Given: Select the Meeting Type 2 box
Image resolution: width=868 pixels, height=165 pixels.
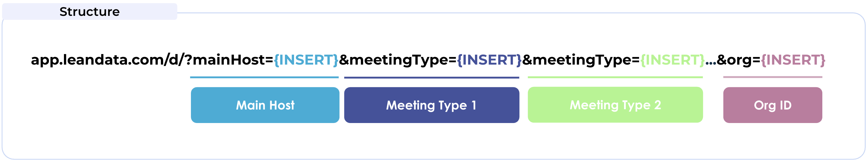Looking at the screenshot, I should click(x=615, y=105).
